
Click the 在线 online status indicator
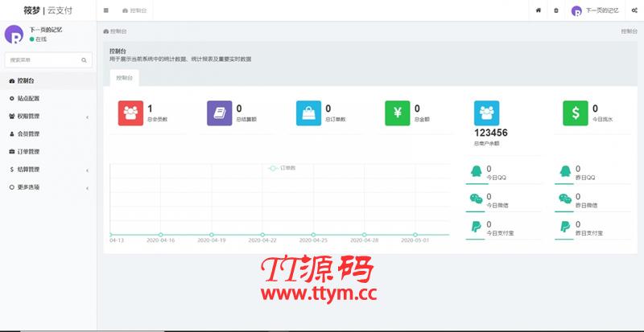(x=38, y=39)
